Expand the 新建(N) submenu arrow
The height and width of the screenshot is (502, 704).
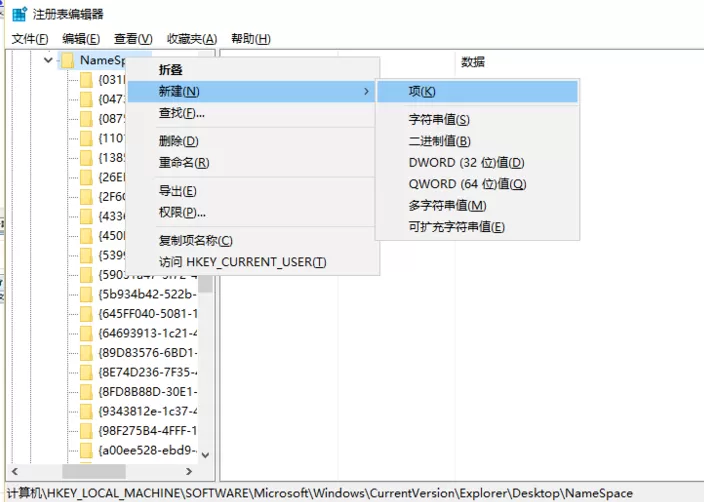tap(366, 92)
